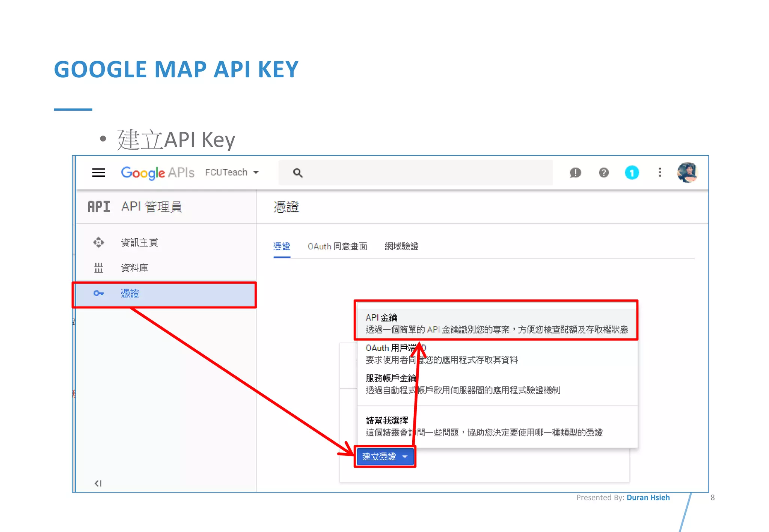
Task: Click the API 管理員 sidebar title
Action: 151,207
